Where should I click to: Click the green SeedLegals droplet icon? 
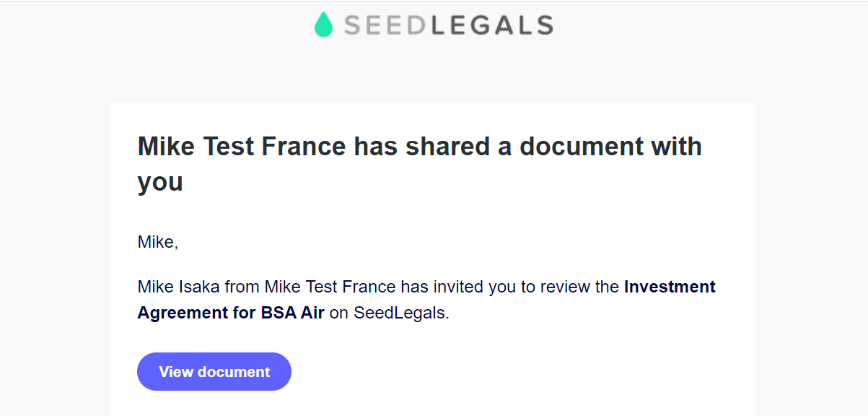click(x=323, y=25)
